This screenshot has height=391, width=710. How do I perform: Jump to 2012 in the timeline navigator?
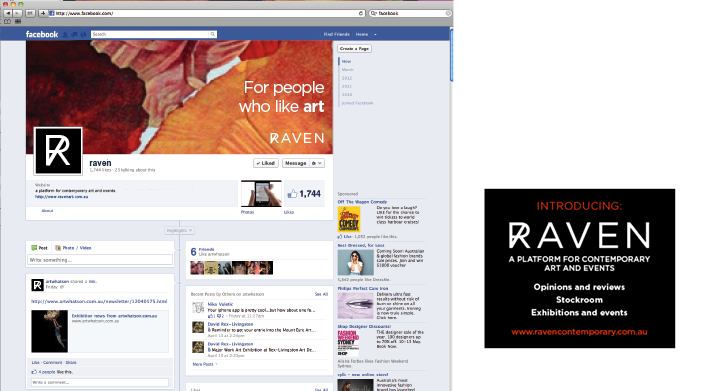[x=347, y=78]
